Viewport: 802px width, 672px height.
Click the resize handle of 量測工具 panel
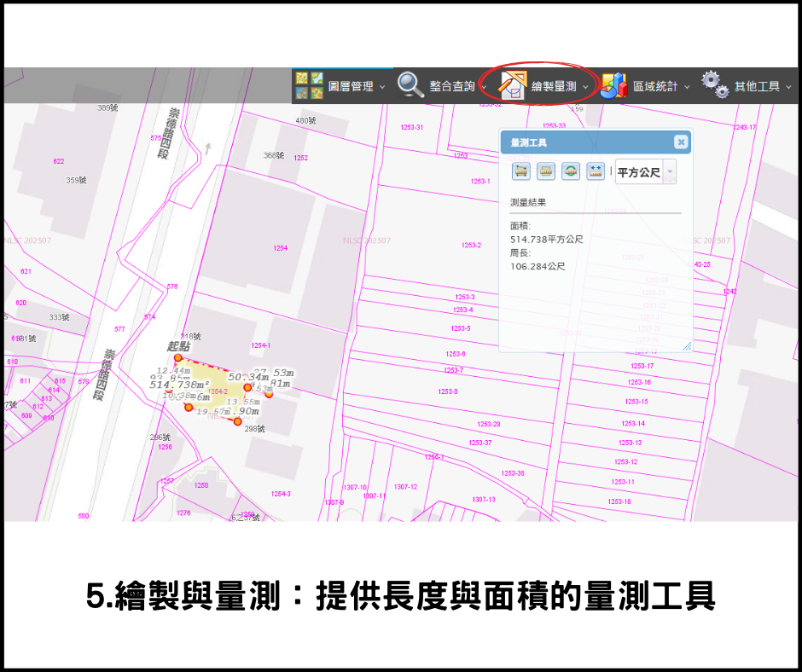point(686,345)
